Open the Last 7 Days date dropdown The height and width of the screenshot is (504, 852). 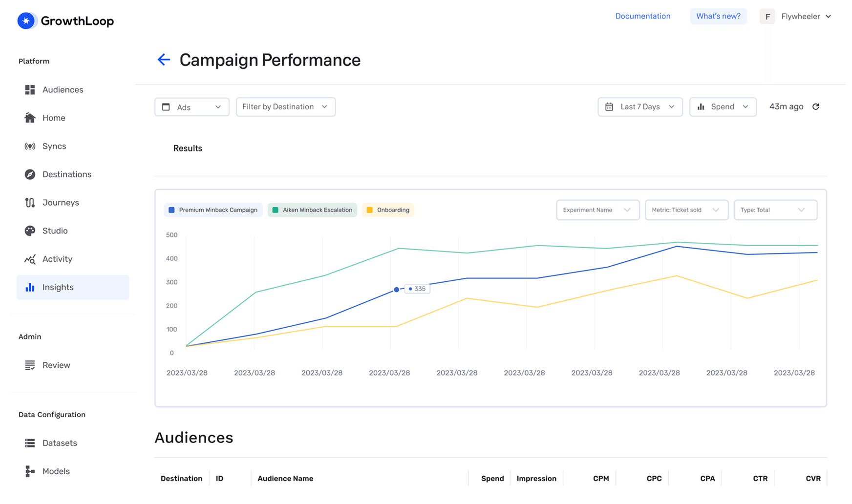point(639,107)
